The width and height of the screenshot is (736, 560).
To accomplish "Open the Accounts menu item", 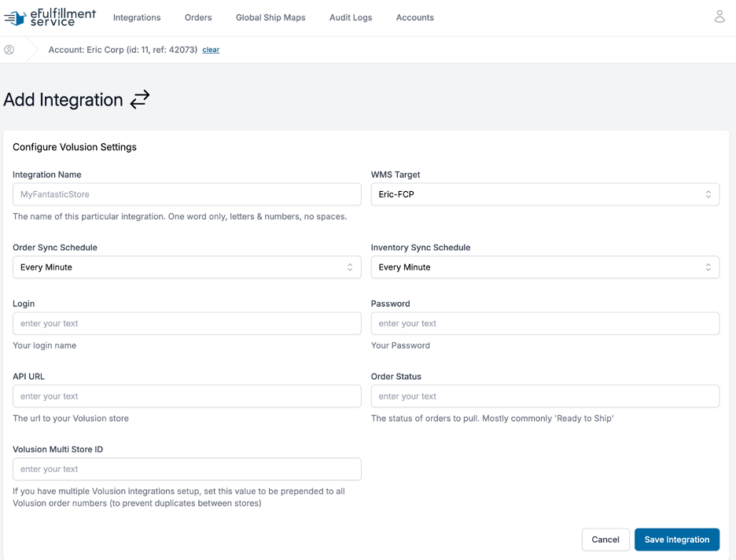I will 415,17.
